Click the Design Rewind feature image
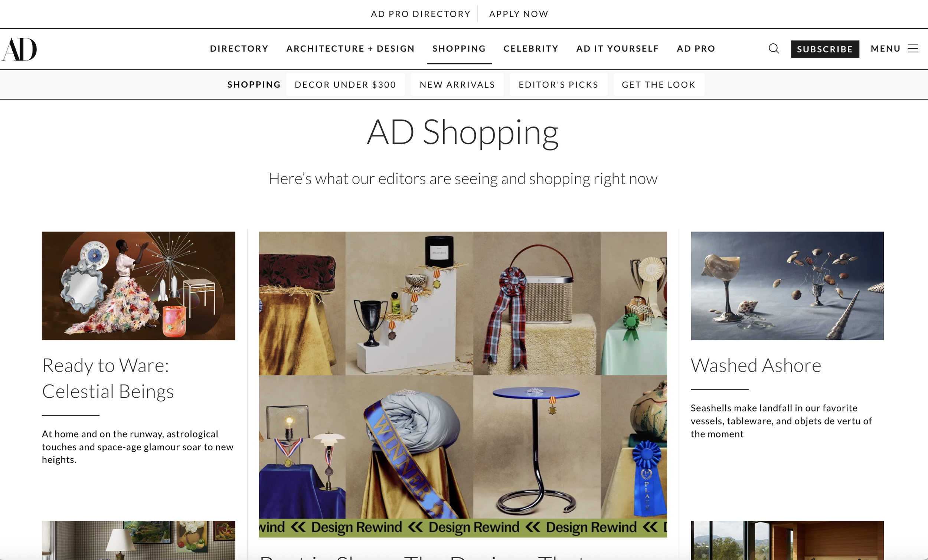This screenshot has height=560, width=928. [463, 384]
